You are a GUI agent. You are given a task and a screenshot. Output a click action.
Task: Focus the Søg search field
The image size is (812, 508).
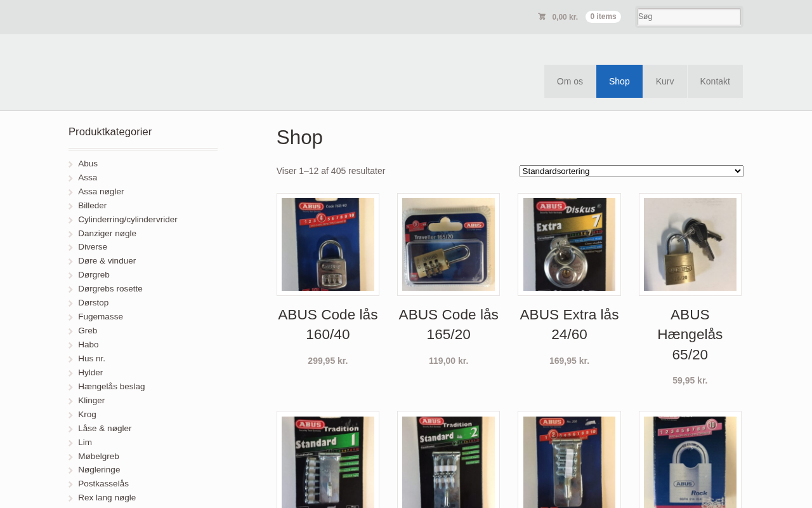click(x=689, y=17)
